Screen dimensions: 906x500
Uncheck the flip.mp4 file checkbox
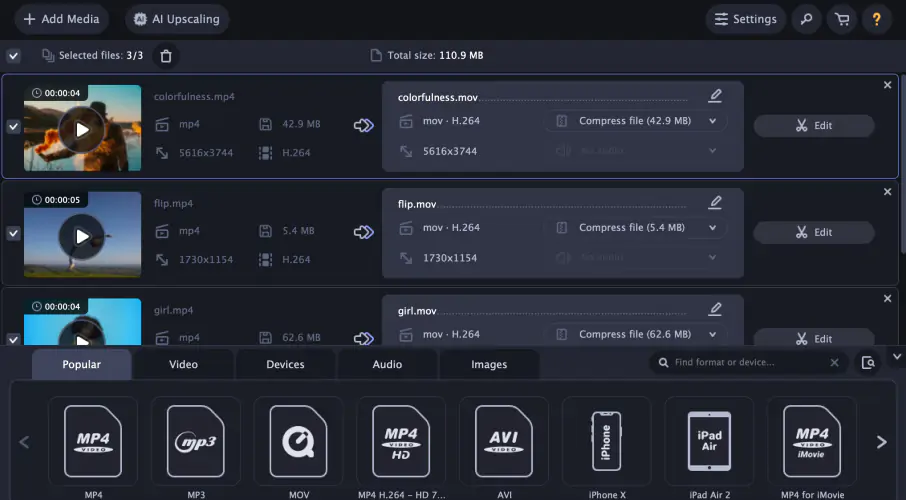click(x=13, y=233)
